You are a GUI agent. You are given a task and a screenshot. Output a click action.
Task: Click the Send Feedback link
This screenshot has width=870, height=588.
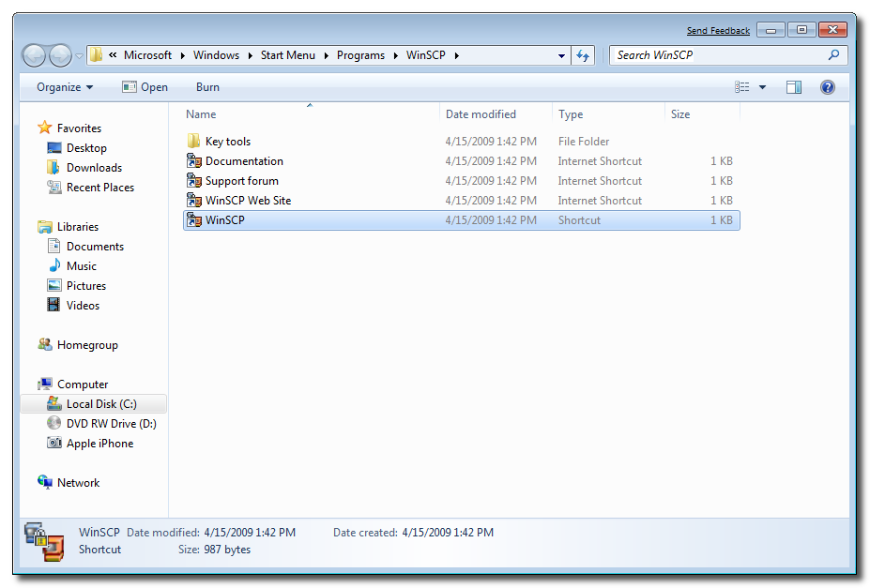pos(718,31)
